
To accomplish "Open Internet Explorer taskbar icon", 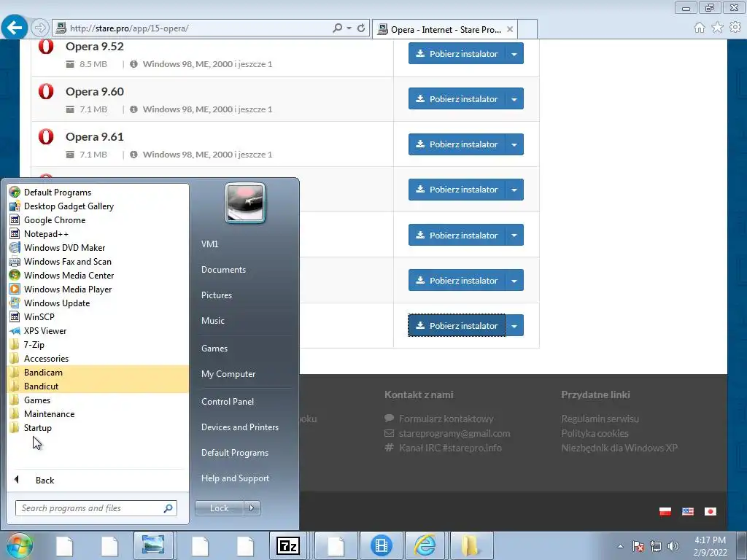I will (x=425, y=545).
